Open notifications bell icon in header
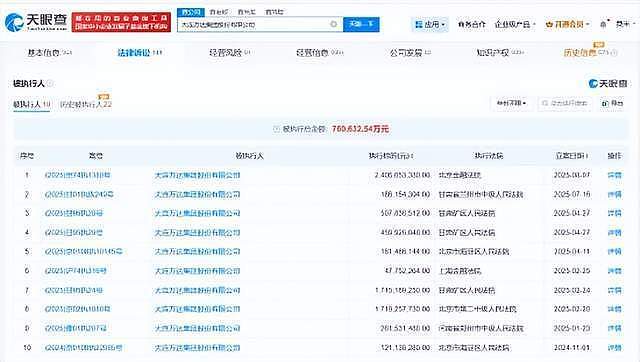The height and width of the screenshot is (362, 640). 603,24
